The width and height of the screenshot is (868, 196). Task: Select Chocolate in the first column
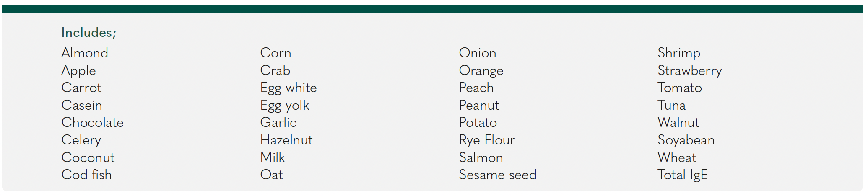pos(92,122)
